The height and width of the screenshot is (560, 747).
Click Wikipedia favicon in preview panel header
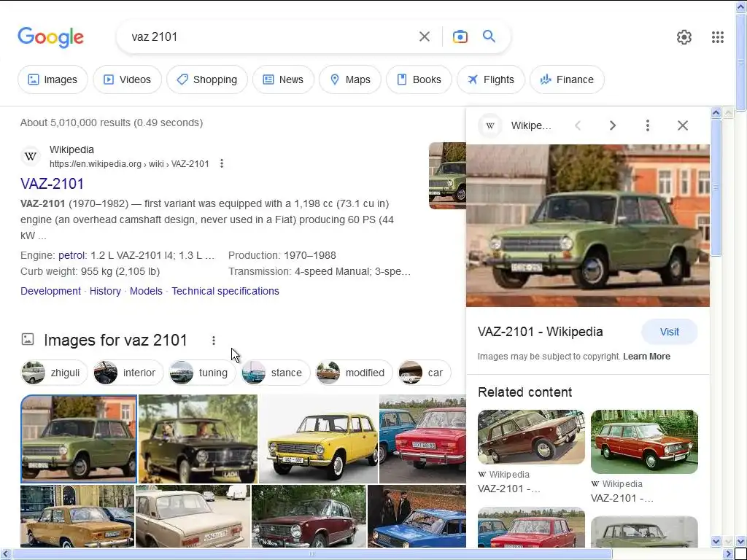tap(490, 125)
